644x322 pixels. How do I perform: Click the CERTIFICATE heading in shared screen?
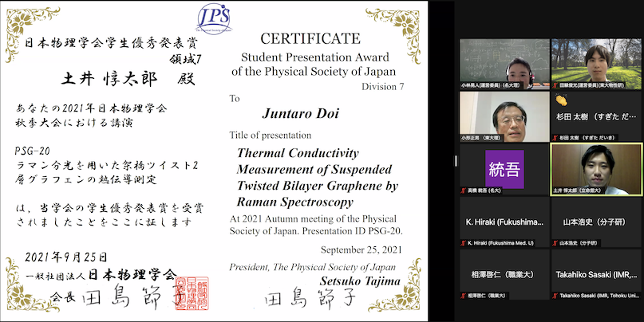310,38
